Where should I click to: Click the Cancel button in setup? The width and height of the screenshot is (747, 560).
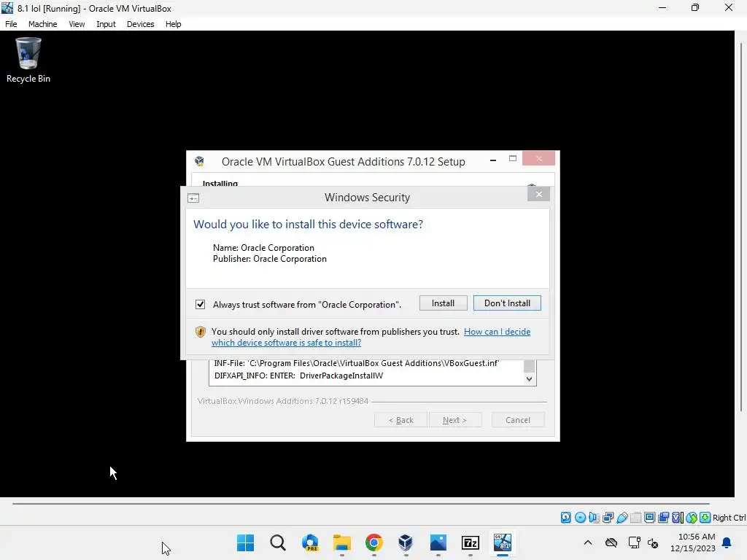518,420
